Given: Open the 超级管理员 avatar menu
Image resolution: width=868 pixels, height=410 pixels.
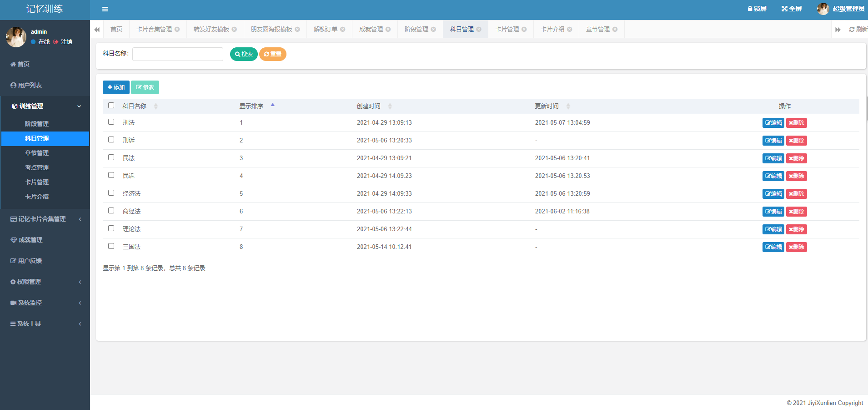Looking at the screenshot, I should (x=841, y=9).
